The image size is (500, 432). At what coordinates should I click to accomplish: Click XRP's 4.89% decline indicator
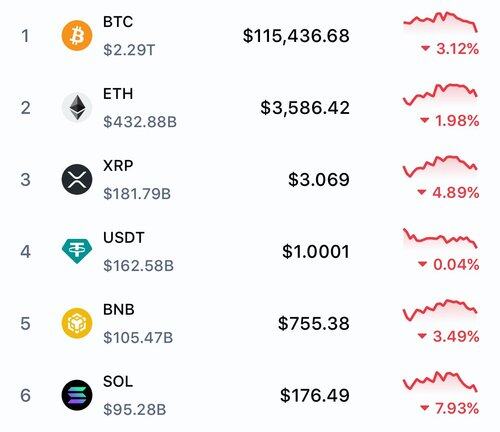point(448,192)
